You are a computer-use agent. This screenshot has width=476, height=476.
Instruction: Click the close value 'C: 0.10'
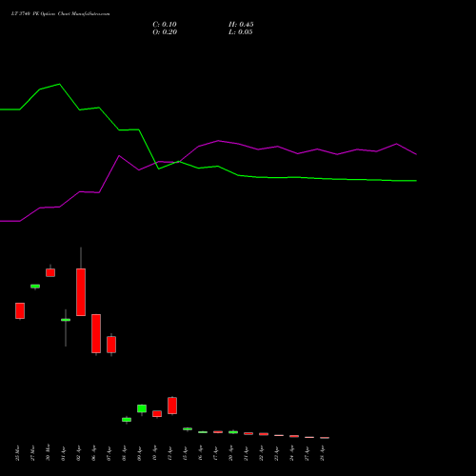click(165, 25)
